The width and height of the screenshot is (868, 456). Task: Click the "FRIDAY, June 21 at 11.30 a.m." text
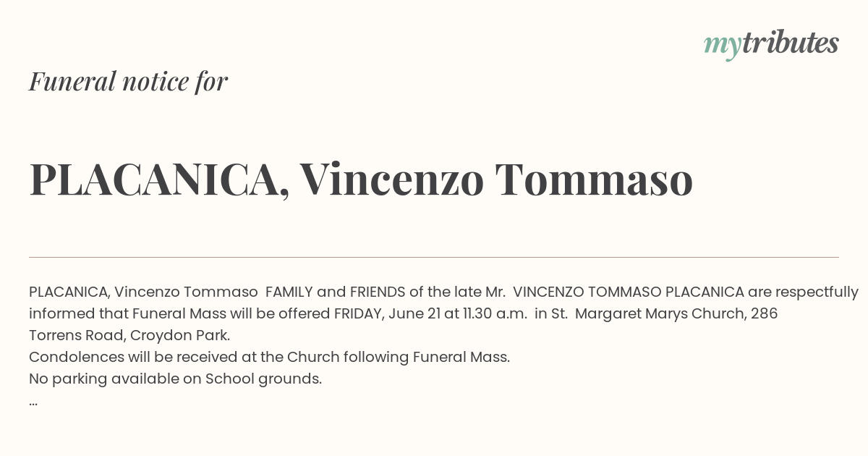click(x=430, y=313)
